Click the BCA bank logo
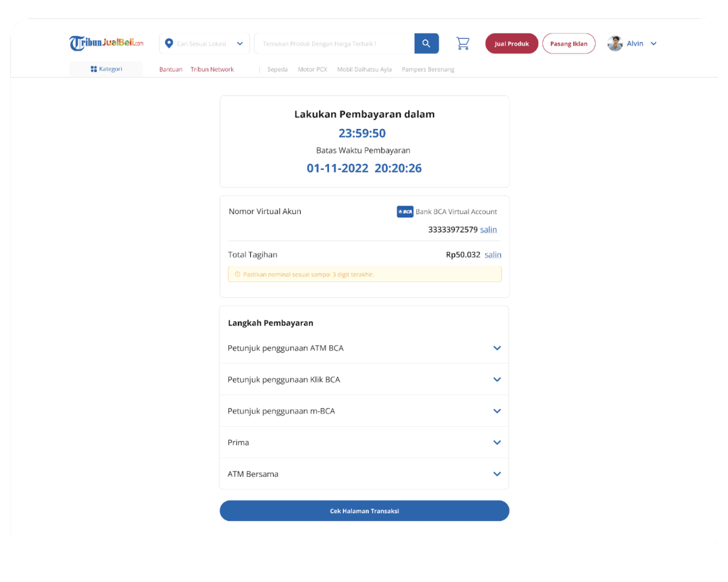 click(405, 212)
